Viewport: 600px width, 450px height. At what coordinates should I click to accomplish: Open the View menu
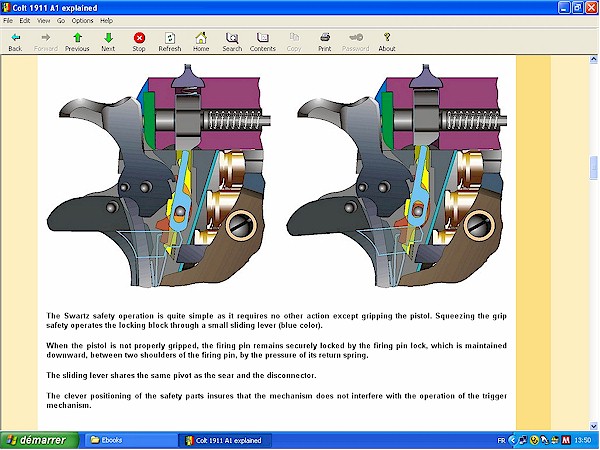pos(44,21)
